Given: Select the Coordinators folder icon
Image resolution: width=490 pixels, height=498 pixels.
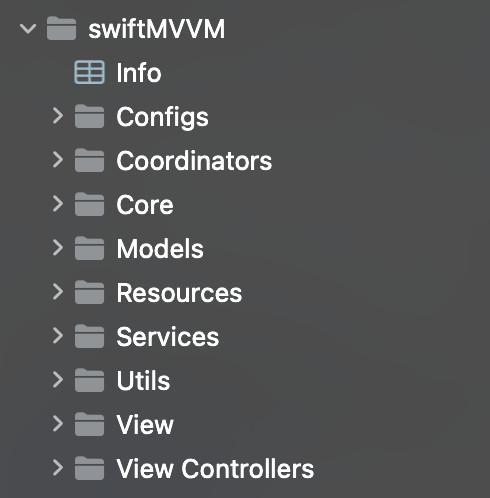Looking at the screenshot, I should coord(89,160).
